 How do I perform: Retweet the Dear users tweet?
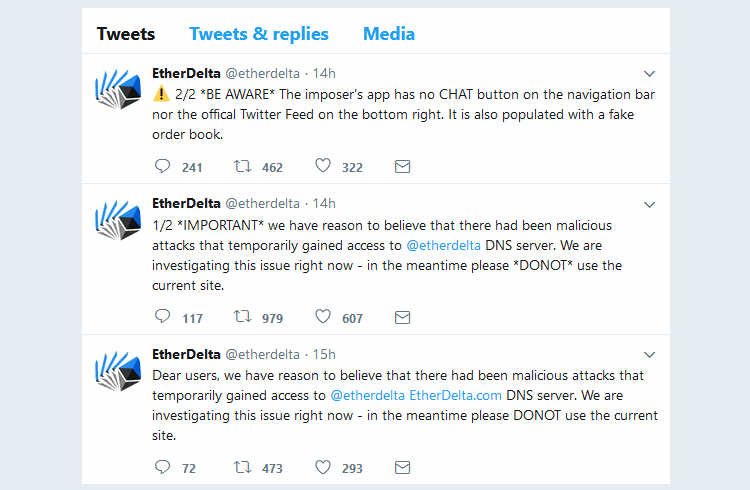pos(242,467)
